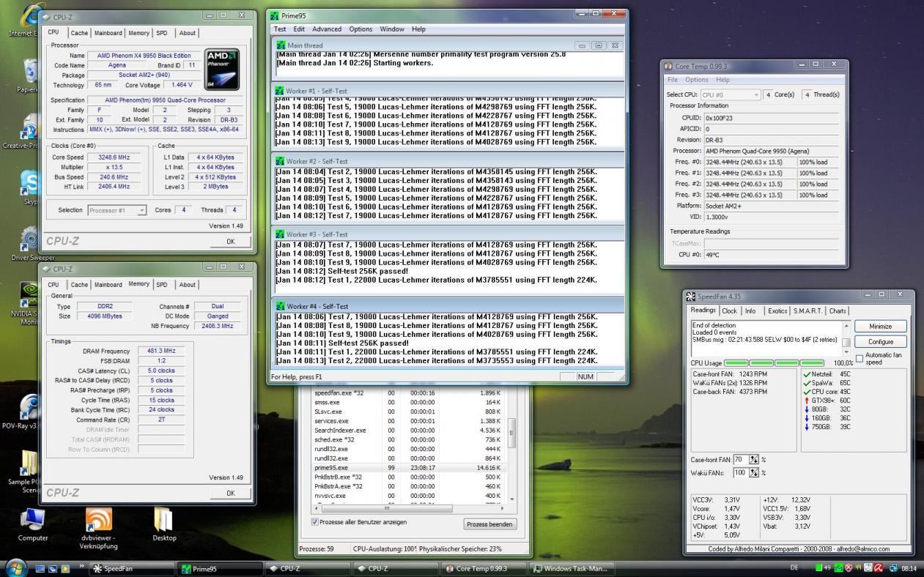Viewport: 924px width, 577px height.
Task: Switch to Prime95 via taskbar button
Action: [219, 568]
